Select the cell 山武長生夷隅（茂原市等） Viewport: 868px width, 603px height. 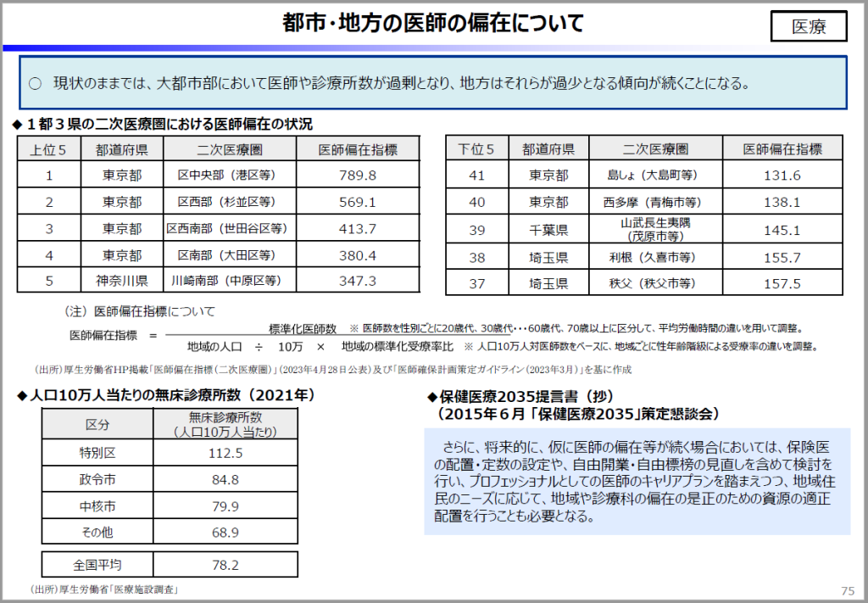(x=655, y=229)
